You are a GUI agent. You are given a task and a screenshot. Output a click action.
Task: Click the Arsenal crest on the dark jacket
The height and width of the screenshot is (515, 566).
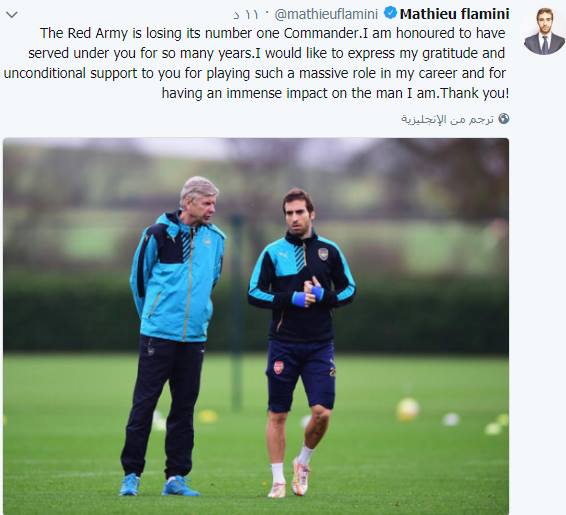tap(323, 254)
